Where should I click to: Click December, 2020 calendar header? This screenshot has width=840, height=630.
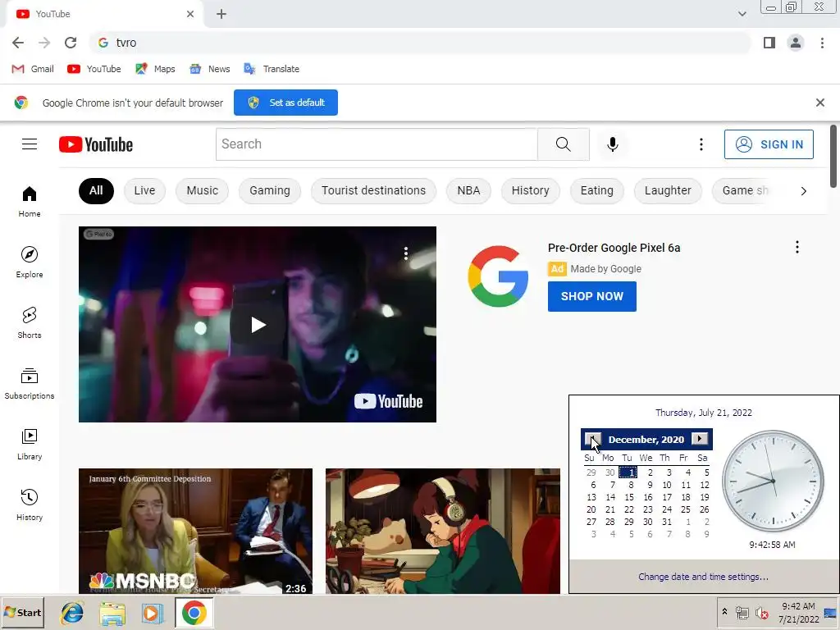(x=646, y=440)
